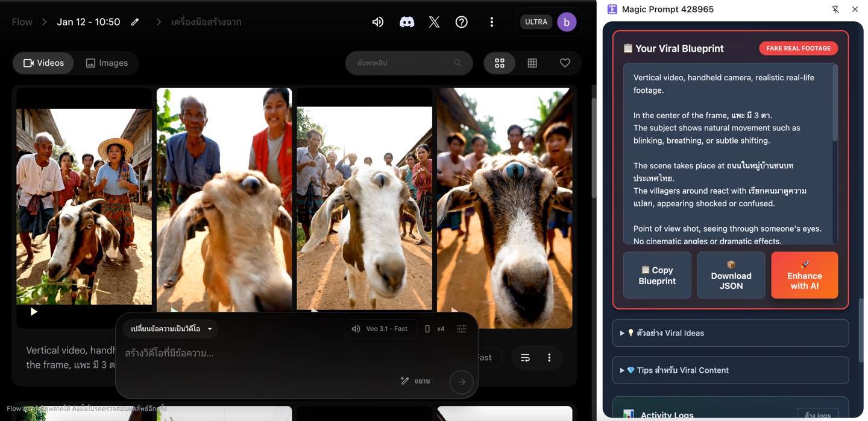Click the Copy Blueprint button
The width and height of the screenshot is (868, 421).
pos(657,275)
